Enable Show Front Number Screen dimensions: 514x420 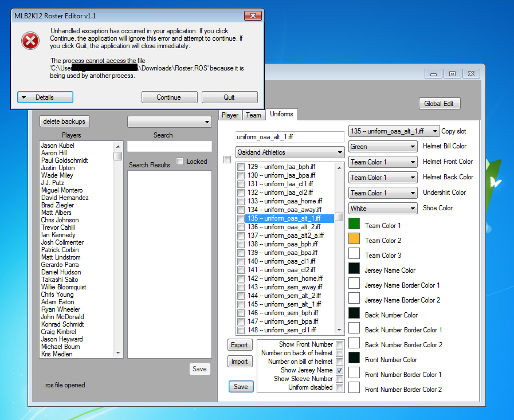[x=340, y=344]
